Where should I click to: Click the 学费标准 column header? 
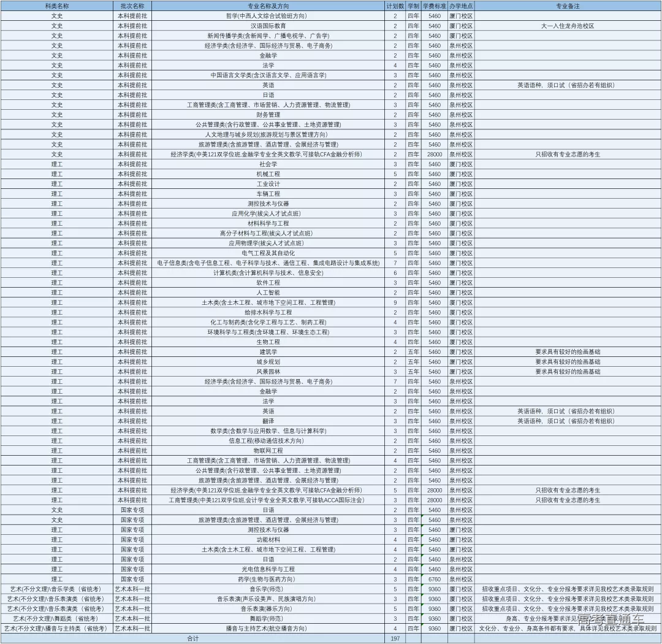[434, 6]
